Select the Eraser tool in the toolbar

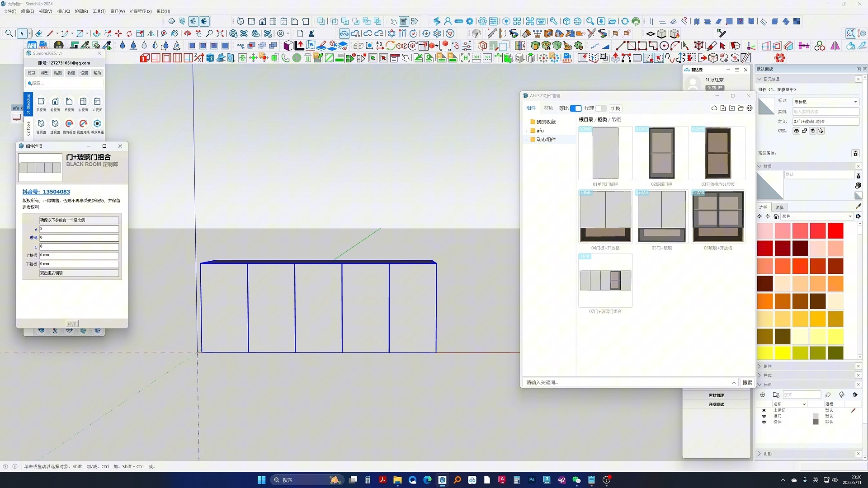tap(39, 33)
